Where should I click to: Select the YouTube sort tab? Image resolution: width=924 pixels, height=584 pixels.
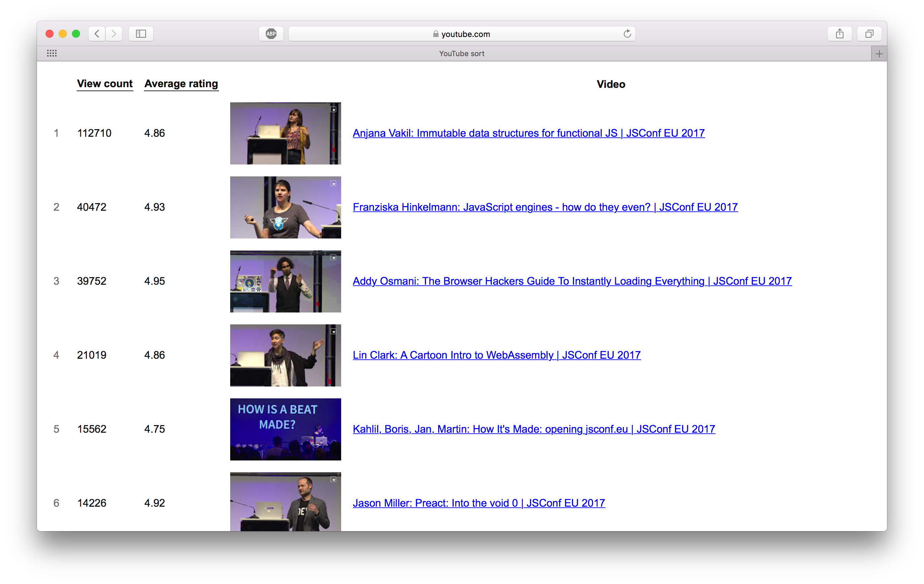(461, 53)
